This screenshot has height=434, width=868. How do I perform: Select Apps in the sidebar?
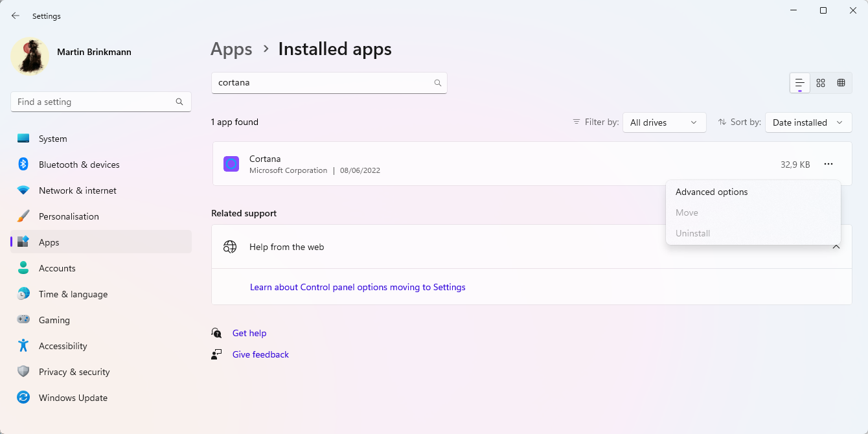coord(101,242)
